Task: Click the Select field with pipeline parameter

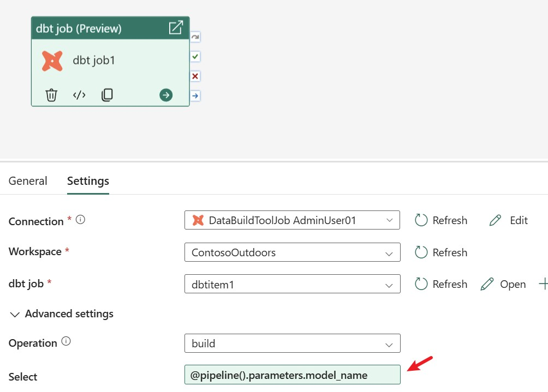Action: [292, 375]
